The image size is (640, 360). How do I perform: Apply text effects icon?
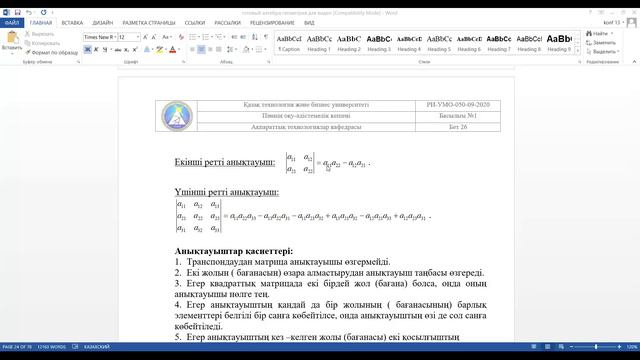[x=147, y=49]
